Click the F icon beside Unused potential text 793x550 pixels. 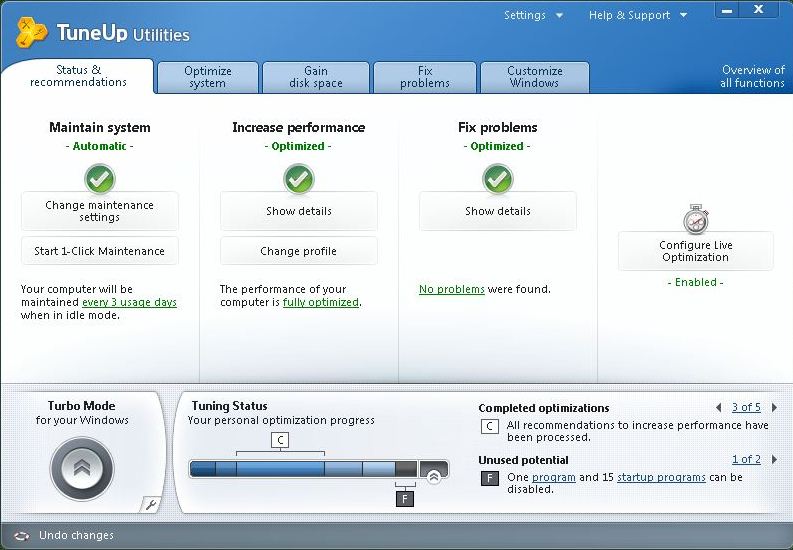pos(490,478)
